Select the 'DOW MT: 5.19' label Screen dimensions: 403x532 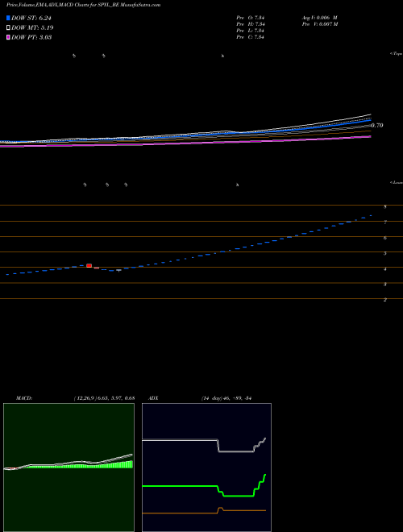pyautogui.click(x=32, y=28)
